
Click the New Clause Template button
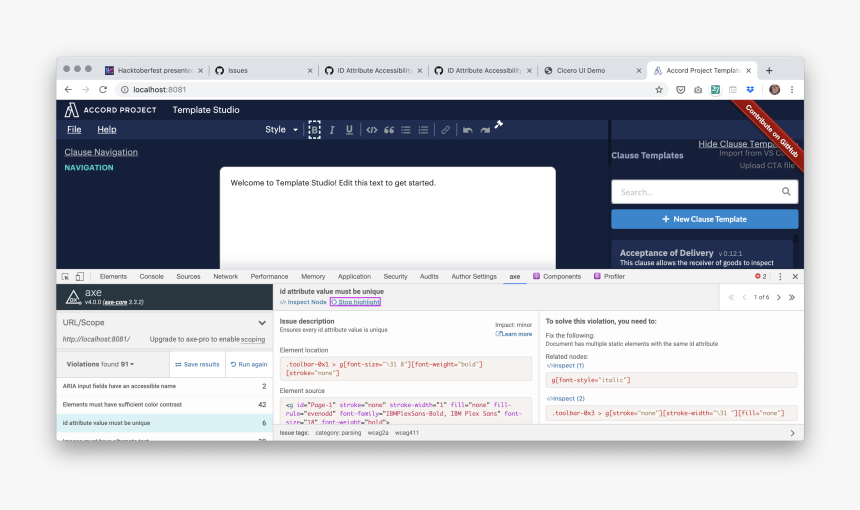(x=704, y=219)
